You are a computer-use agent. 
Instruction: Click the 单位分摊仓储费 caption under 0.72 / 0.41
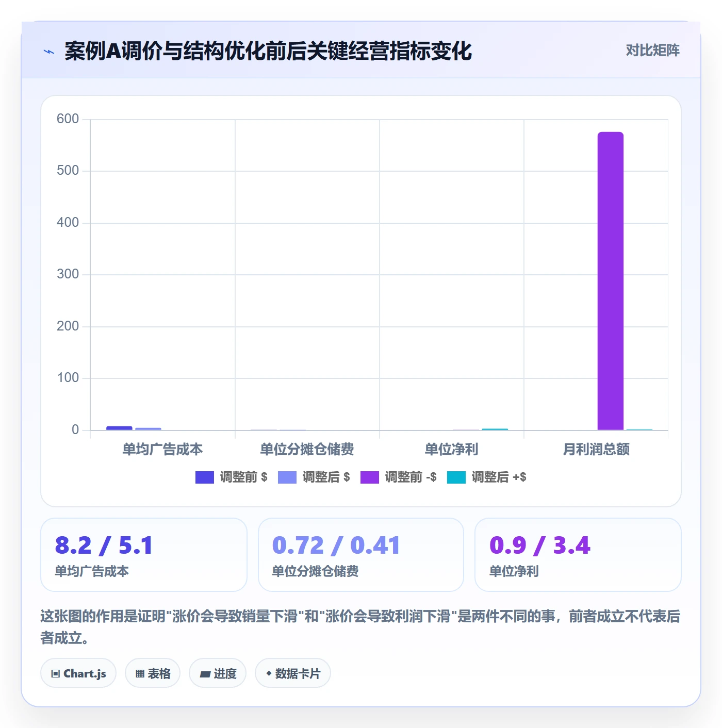pyautogui.click(x=315, y=571)
